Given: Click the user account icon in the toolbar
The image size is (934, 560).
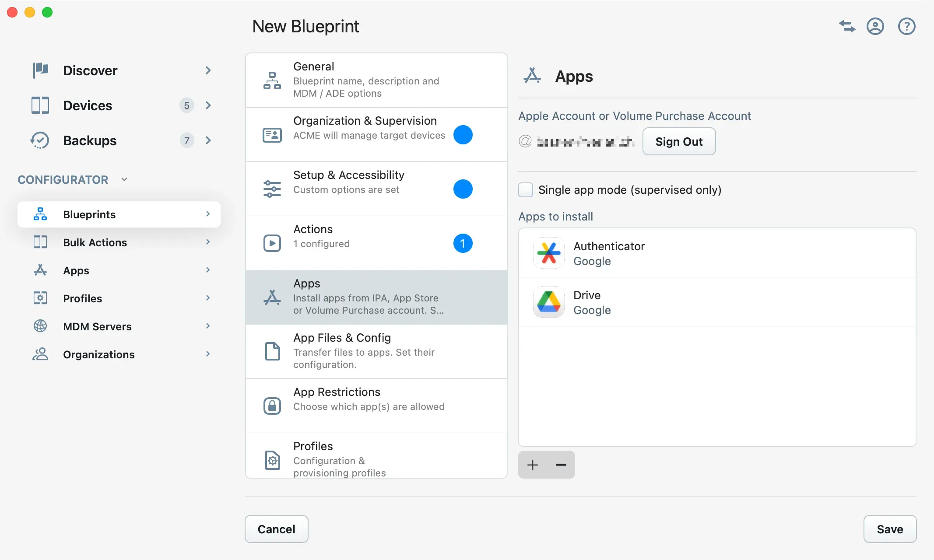Looking at the screenshot, I should pyautogui.click(x=875, y=26).
